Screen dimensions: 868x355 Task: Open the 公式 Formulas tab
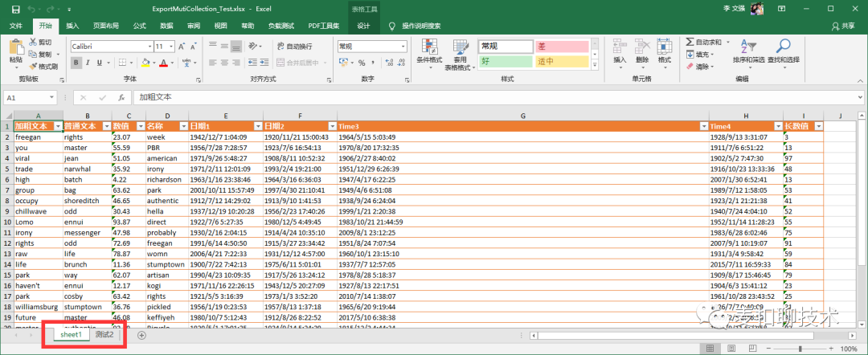140,26
